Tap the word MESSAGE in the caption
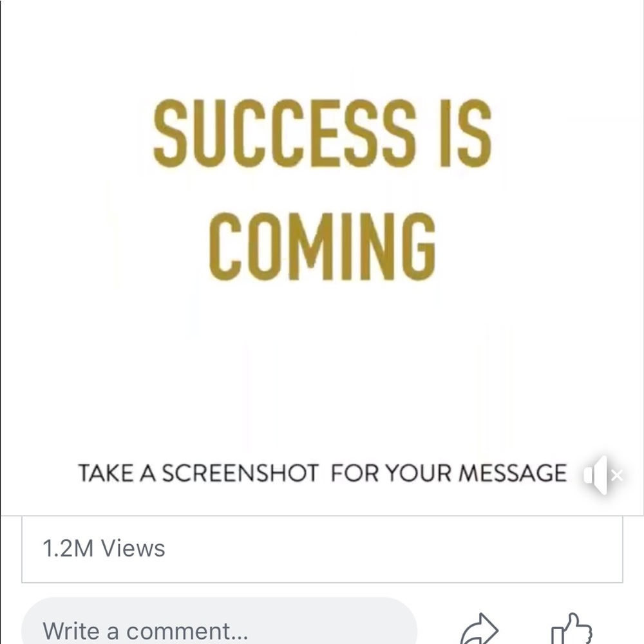Viewport: 644px width, 644px height. [x=513, y=473]
